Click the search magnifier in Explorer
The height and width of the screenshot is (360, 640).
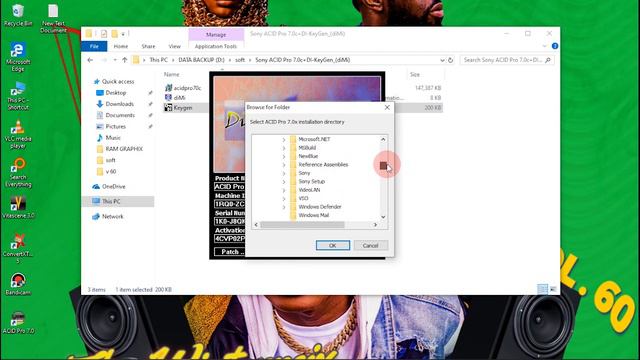click(x=548, y=60)
